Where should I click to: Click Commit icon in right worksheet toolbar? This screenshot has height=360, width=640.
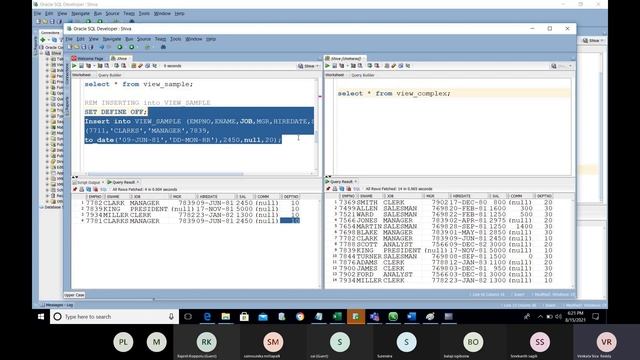click(x=370, y=66)
